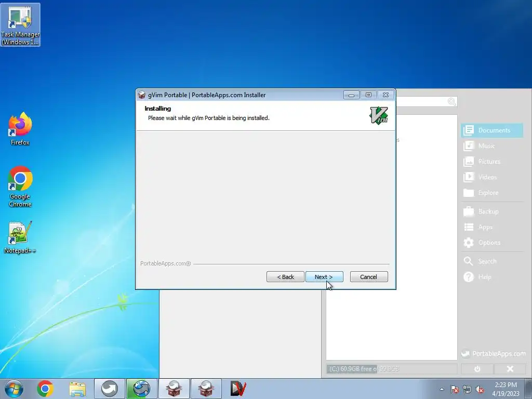Open Apps in PortableApps menu
This screenshot has height=399, width=532.
point(491,227)
